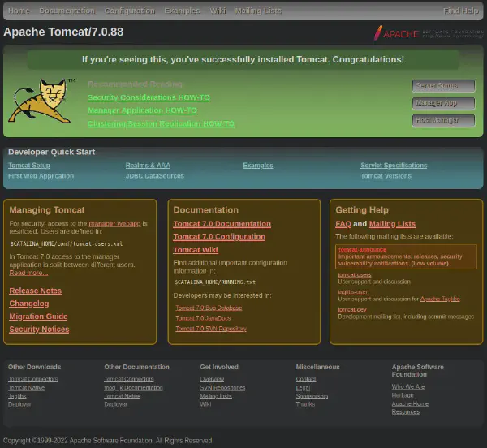The image size is (487, 448).
Task: Open Who We Are link
Action: tap(408, 387)
